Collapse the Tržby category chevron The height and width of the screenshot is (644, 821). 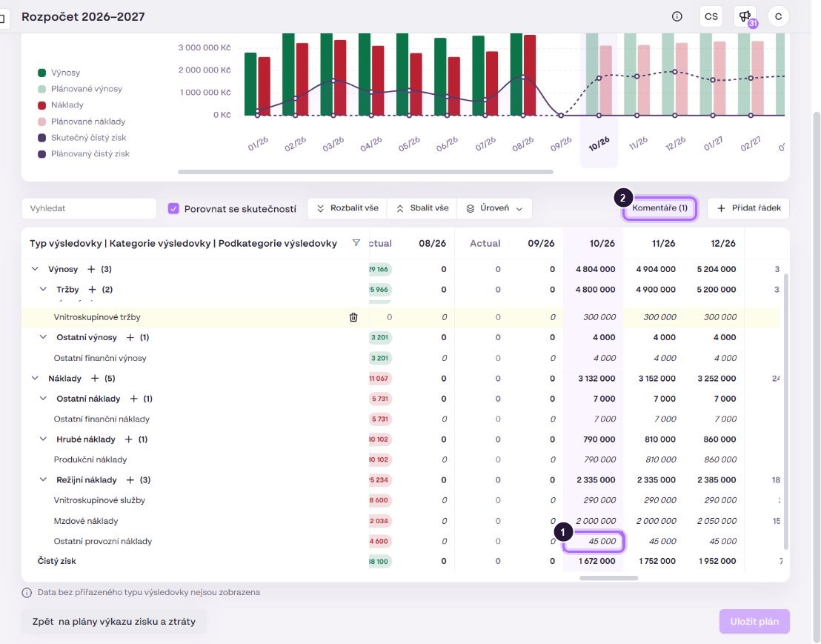coord(43,290)
